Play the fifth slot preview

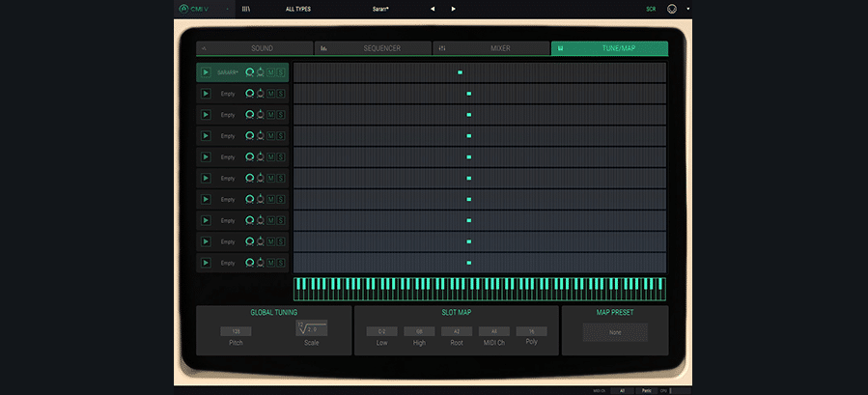pyautogui.click(x=206, y=156)
